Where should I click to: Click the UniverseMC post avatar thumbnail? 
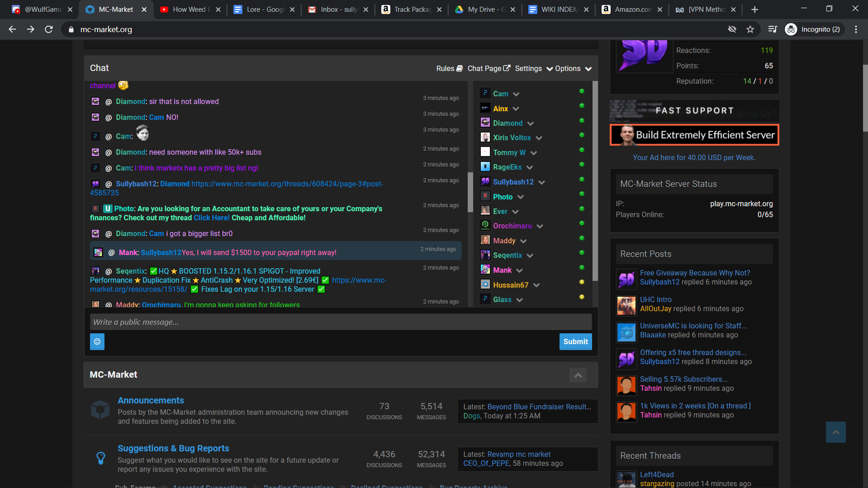tap(626, 332)
